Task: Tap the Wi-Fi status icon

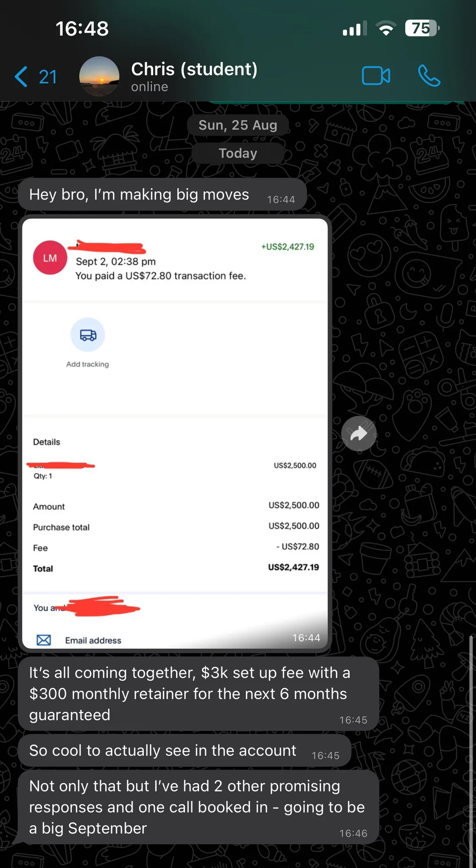Action: coord(386,28)
